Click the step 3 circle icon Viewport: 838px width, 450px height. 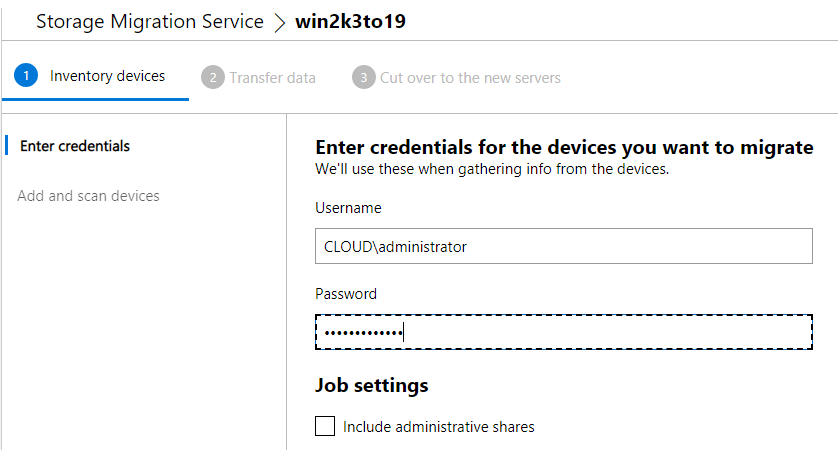[363, 77]
